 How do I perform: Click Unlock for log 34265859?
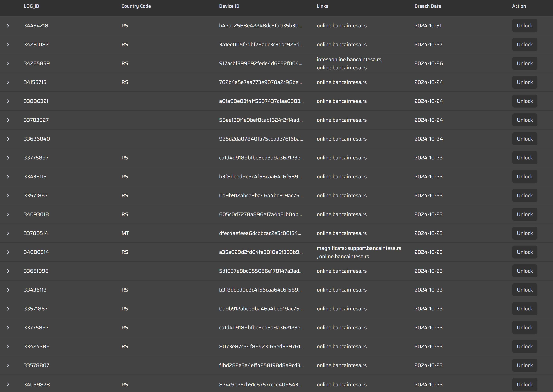[524, 63]
